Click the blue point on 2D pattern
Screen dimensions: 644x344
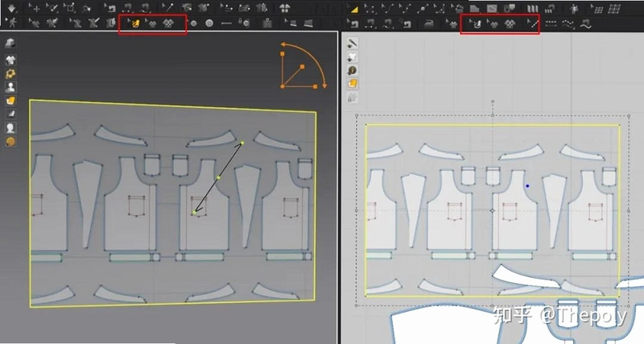(527, 186)
